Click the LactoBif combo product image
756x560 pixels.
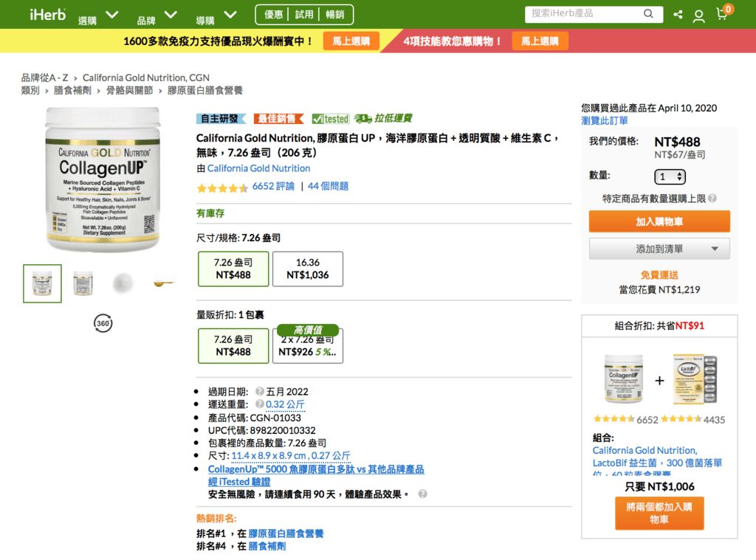[695, 379]
